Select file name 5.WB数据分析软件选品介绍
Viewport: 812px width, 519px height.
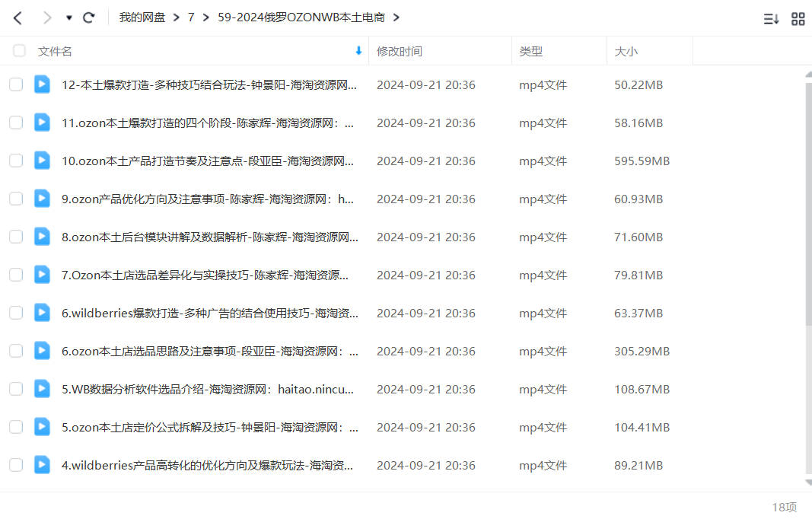coord(208,389)
